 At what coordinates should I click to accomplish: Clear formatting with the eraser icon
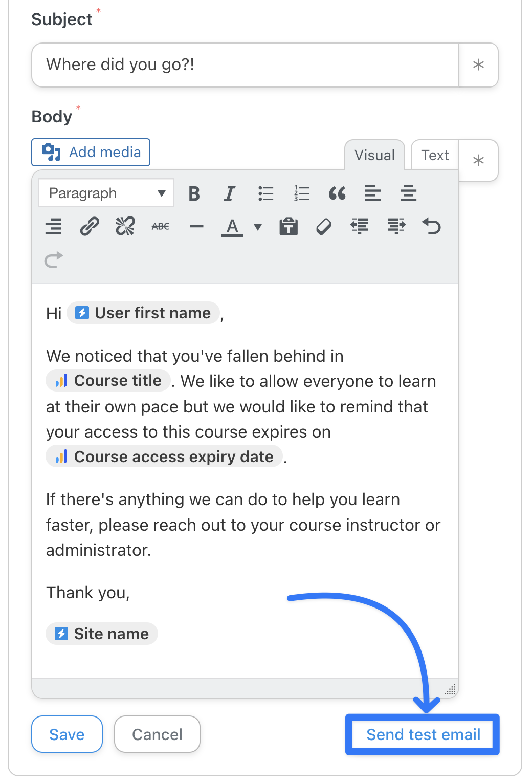pyautogui.click(x=324, y=226)
